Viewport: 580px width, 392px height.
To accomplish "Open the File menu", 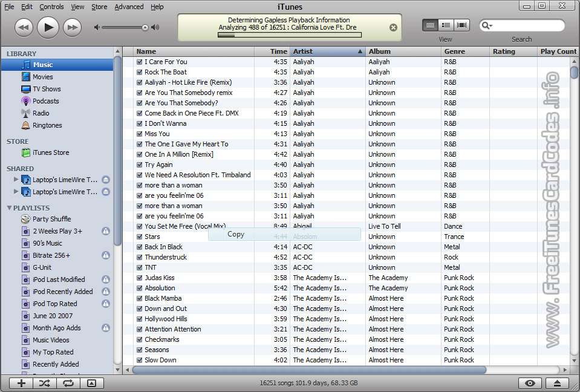I will point(9,7).
